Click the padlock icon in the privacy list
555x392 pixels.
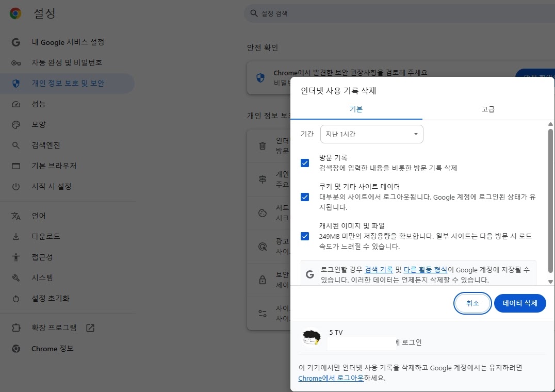(263, 280)
